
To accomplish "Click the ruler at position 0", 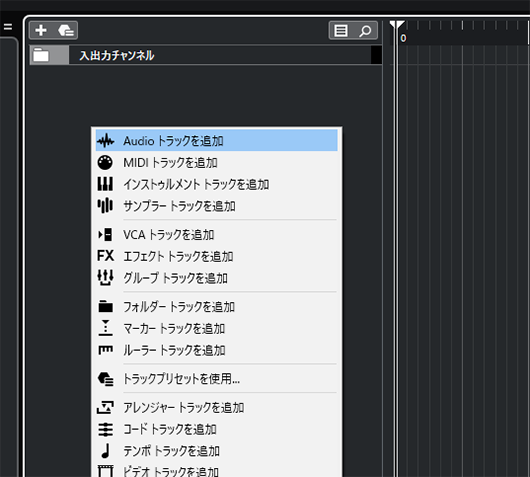I will click(403, 38).
